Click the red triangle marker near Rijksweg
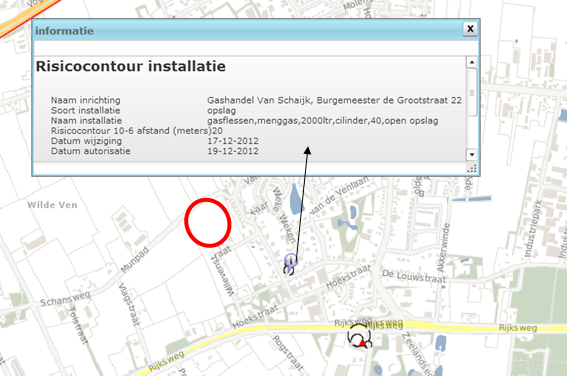Viewport: 567px width, 376px height. pyautogui.click(x=362, y=342)
